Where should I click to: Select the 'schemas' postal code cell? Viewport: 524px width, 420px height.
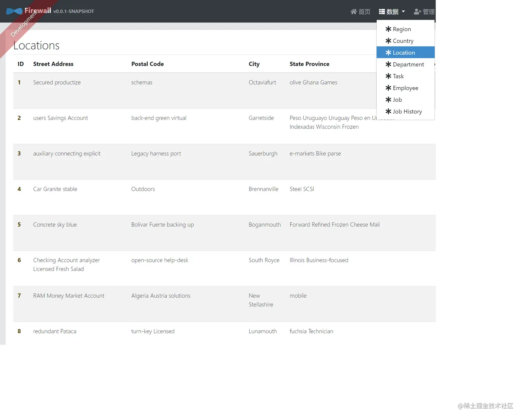point(142,82)
